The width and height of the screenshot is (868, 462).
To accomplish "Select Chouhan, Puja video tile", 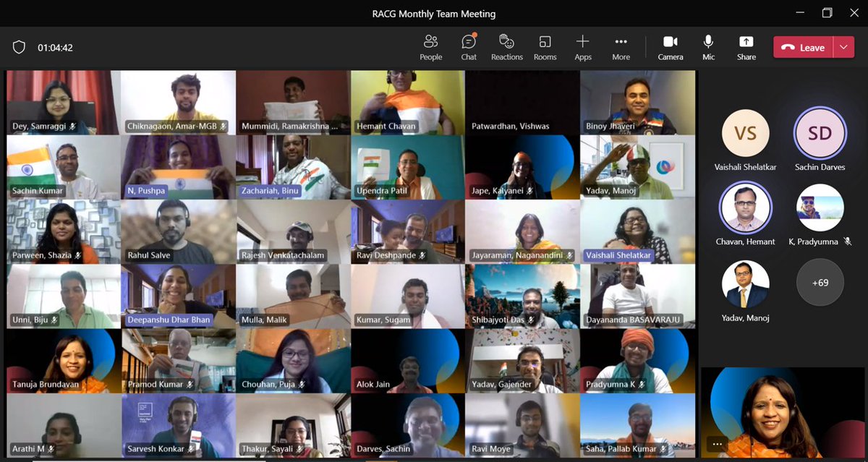I will tap(293, 362).
